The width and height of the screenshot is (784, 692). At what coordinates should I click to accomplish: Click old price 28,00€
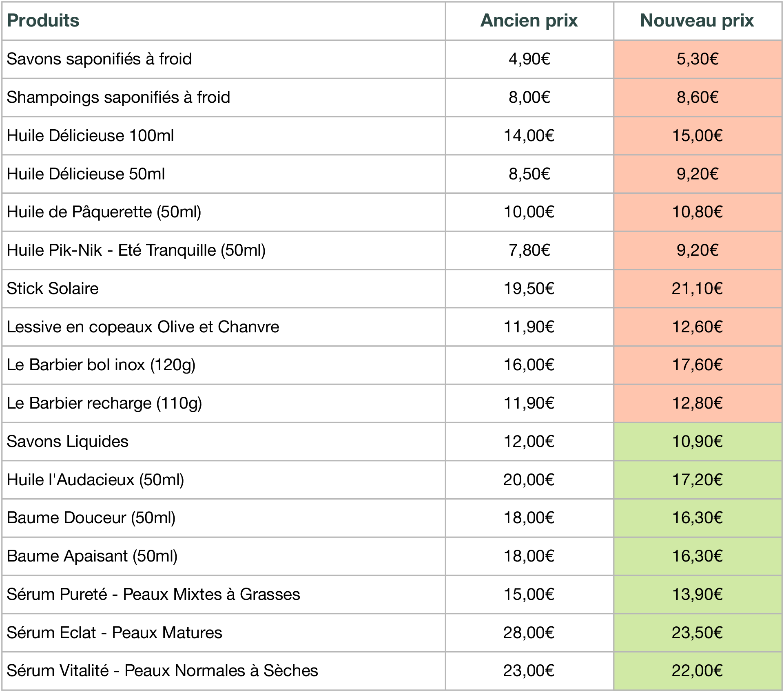[529, 632]
